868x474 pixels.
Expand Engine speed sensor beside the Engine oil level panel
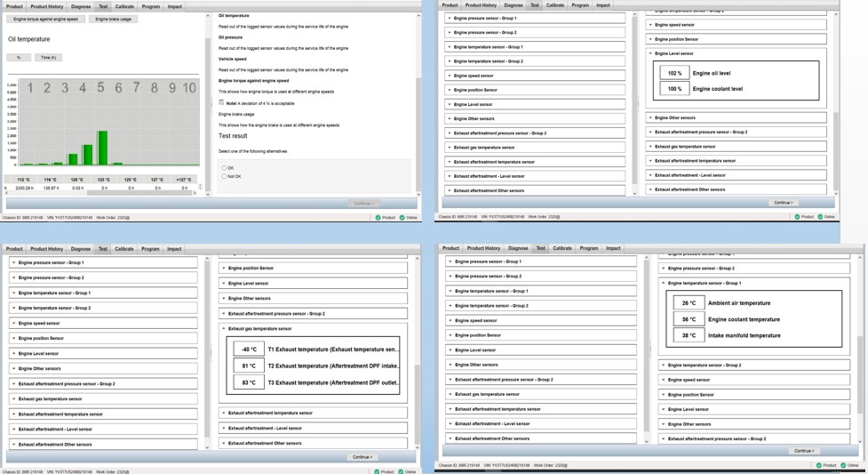click(737, 25)
